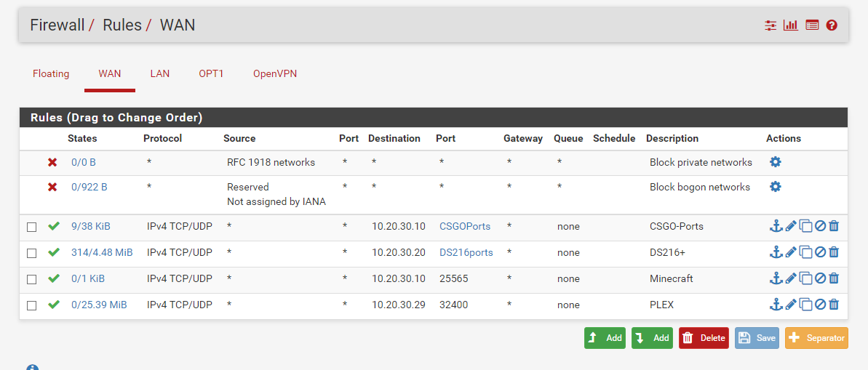
Task: Click anchor icon on CSGO-Ports rule
Action: (x=776, y=225)
